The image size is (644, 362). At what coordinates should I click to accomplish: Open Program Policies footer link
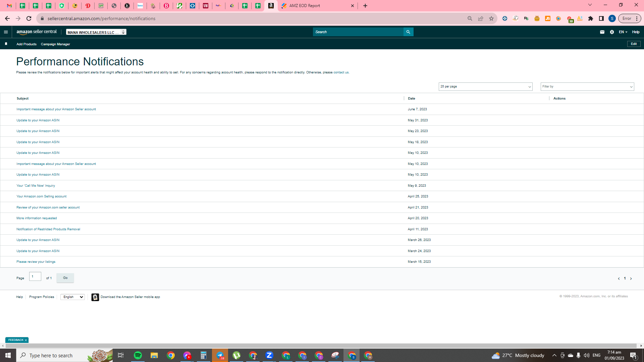point(42,297)
